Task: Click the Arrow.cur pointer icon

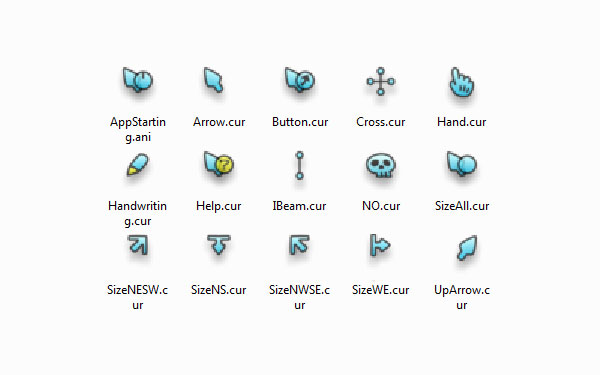Action: point(214,80)
